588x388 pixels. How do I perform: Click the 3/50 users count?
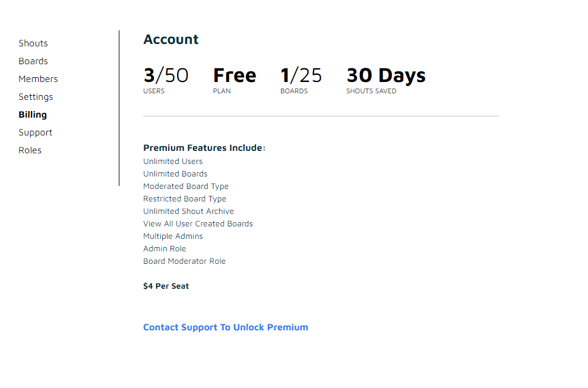[166, 75]
